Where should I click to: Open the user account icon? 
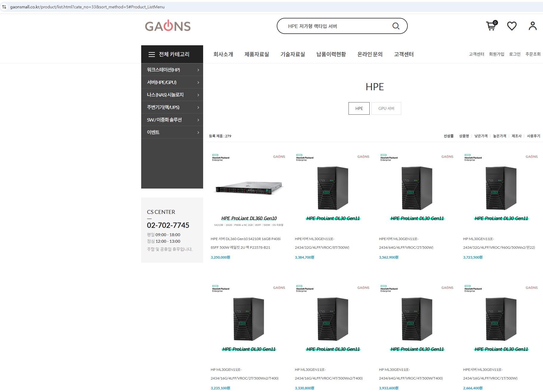(533, 26)
